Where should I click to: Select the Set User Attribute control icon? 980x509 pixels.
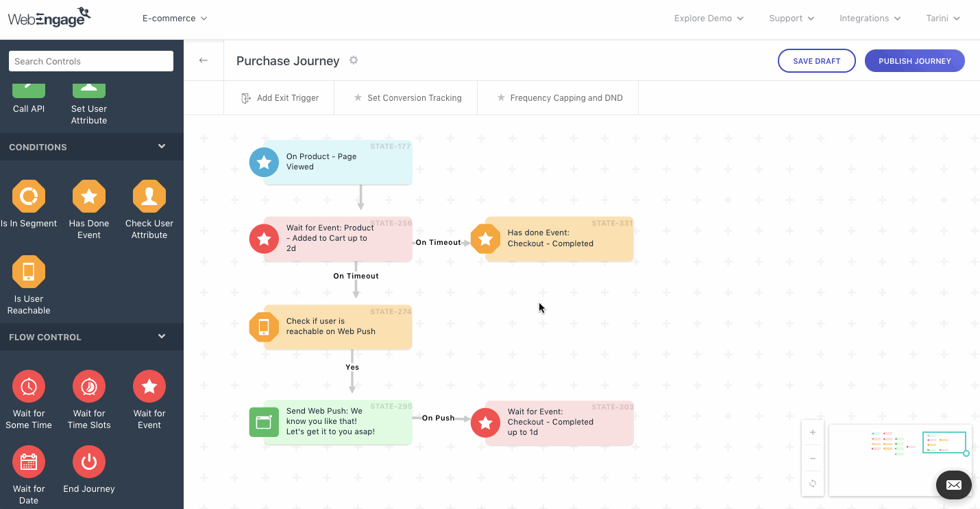(89, 89)
